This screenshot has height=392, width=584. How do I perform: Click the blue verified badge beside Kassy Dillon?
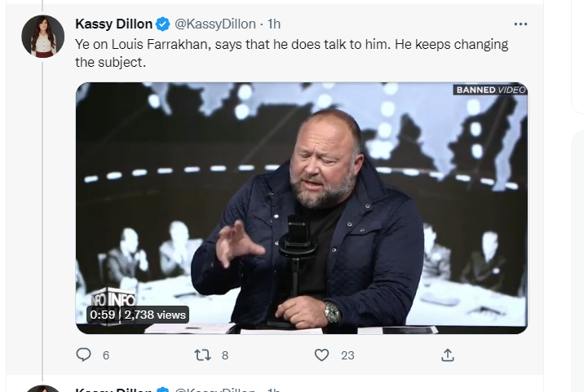163,24
